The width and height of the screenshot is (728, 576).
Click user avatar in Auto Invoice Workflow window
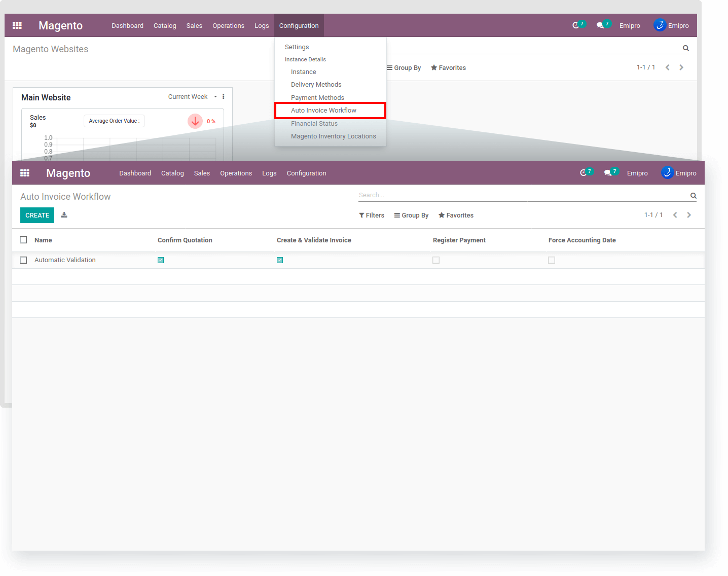[667, 172]
